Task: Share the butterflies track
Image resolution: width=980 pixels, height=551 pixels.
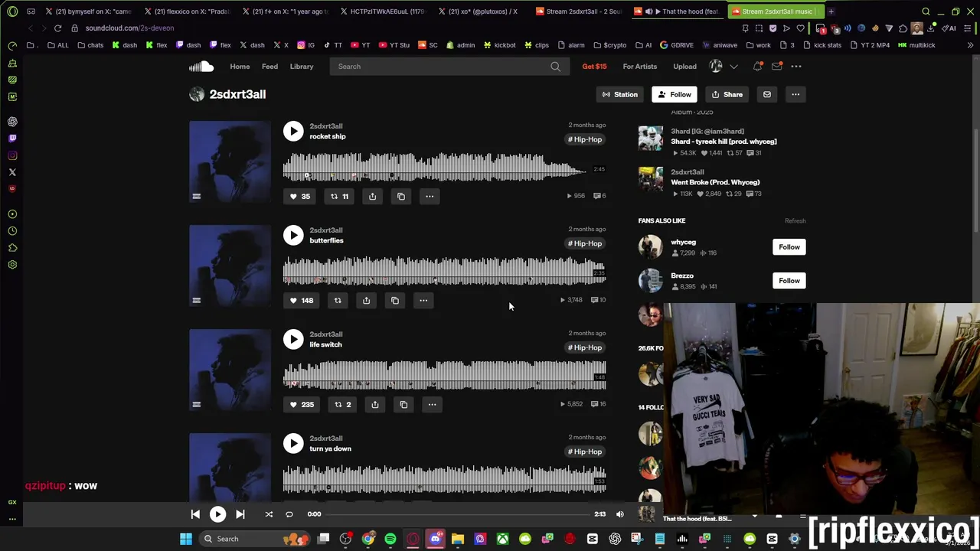Action: click(x=366, y=301)
